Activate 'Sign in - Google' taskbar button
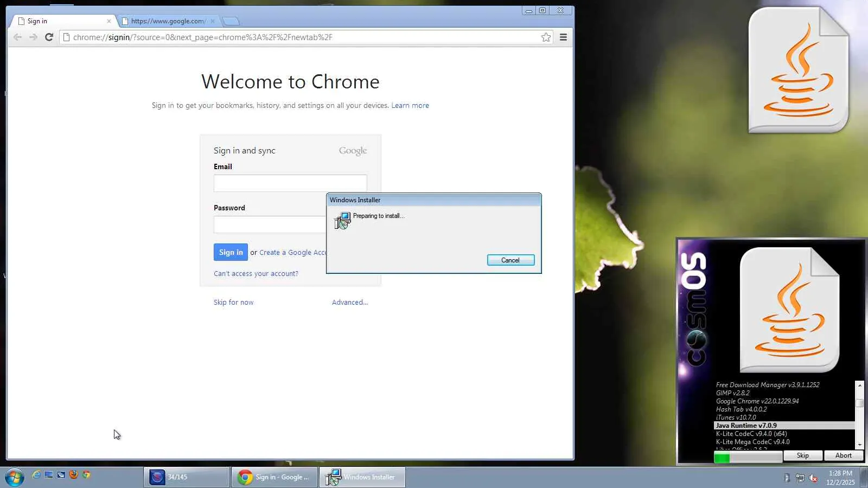 click(275, 477)
